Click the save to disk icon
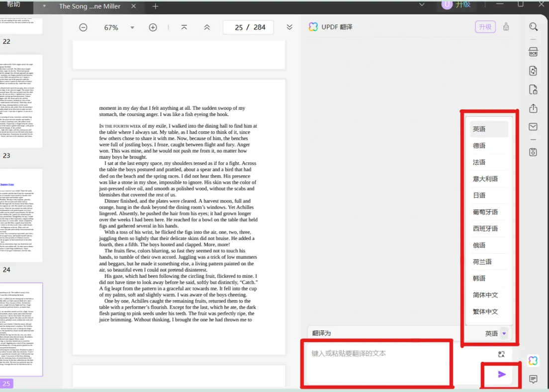Viewport: 549px width, 392px height. (533, 152)
